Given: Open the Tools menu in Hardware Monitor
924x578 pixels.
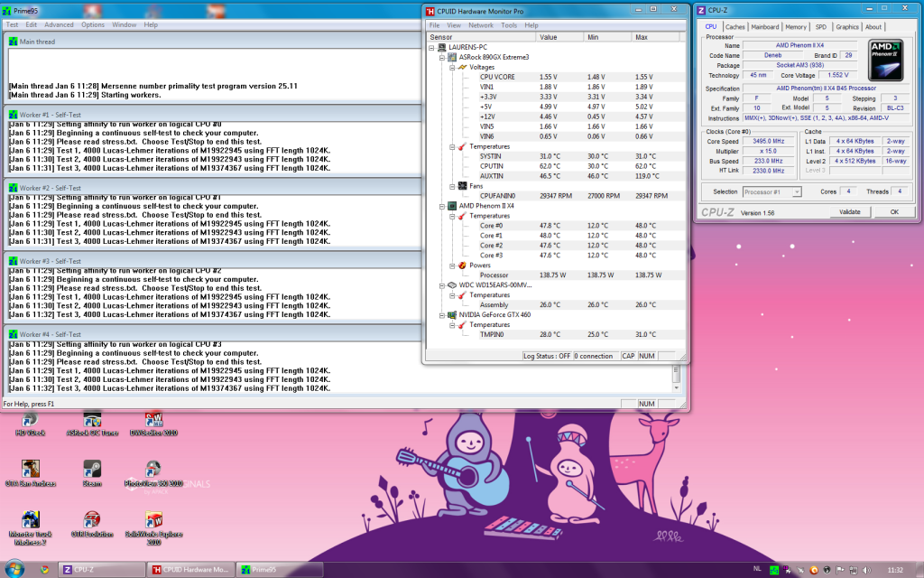Looking at the screenshot, I should coord(509,25).
